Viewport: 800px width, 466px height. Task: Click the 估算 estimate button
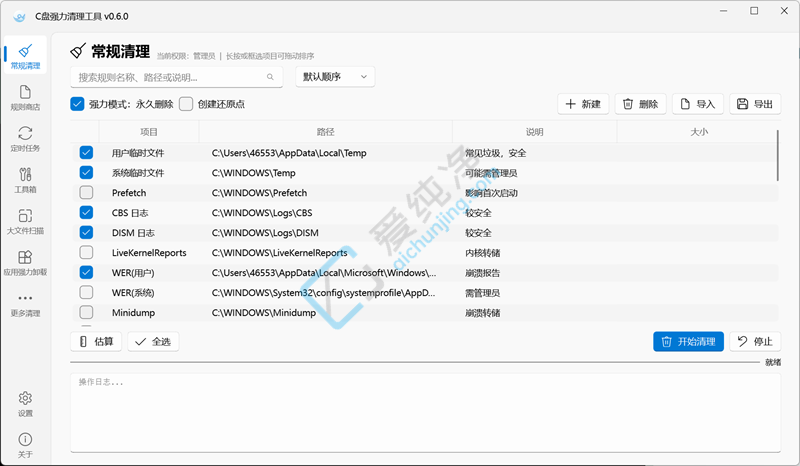tap(96, 341)
